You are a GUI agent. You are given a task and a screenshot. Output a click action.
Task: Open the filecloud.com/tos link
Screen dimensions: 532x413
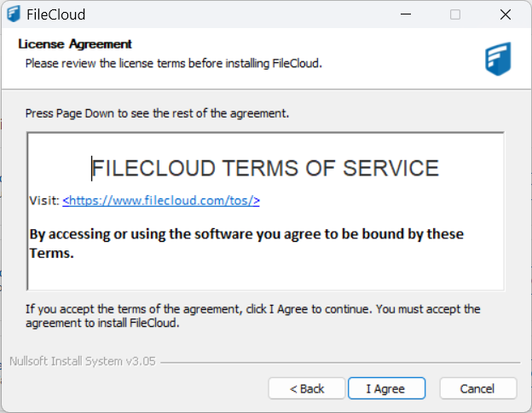pos(161,200)
